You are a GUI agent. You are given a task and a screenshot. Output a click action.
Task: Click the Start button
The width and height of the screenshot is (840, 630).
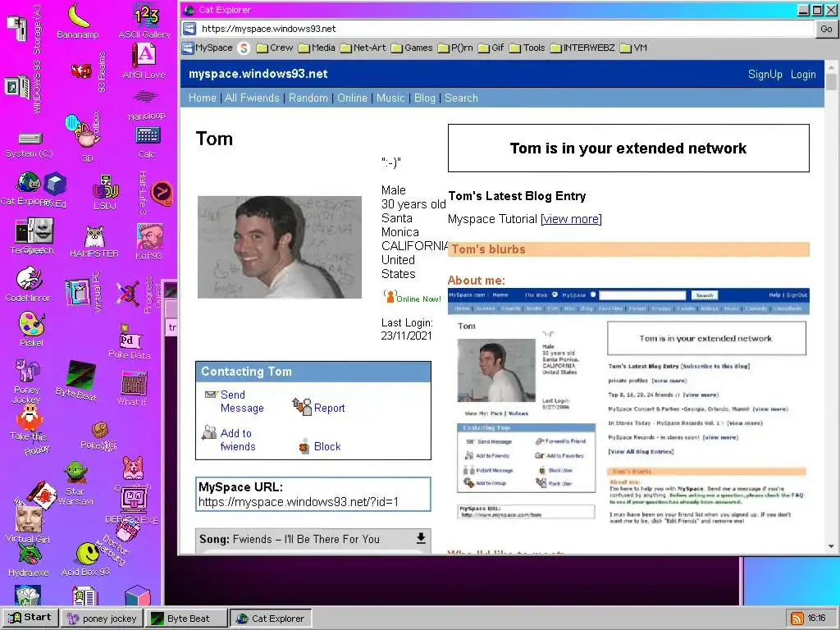point(30,618)
